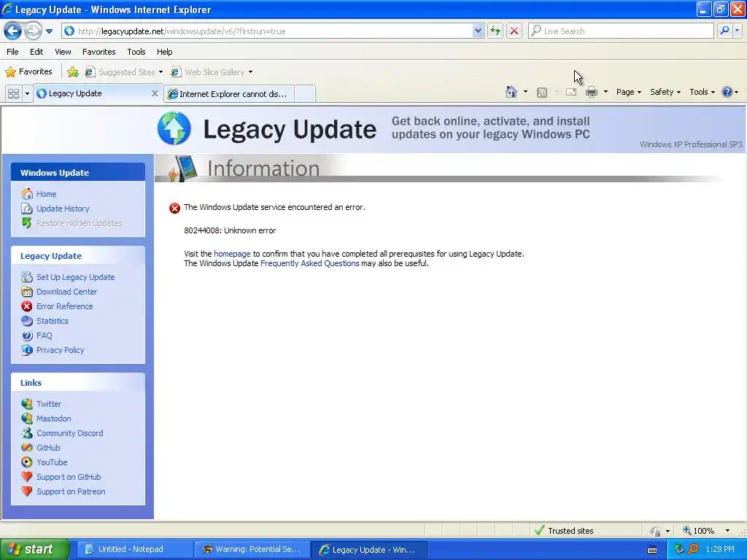This screenshot has height=560, width=747.
Task: Open the Favorites menu
Action: [x=98, y=52]
